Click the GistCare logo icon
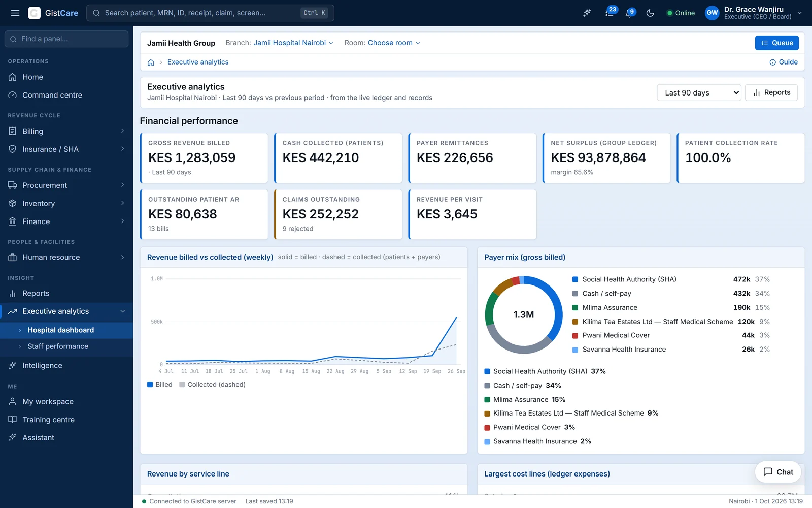The width and height of the screenshot is (812, 508). point(34,13)
